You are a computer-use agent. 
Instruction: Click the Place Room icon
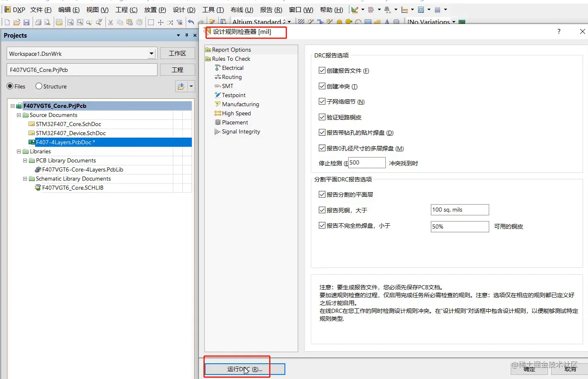coord(421,10)
